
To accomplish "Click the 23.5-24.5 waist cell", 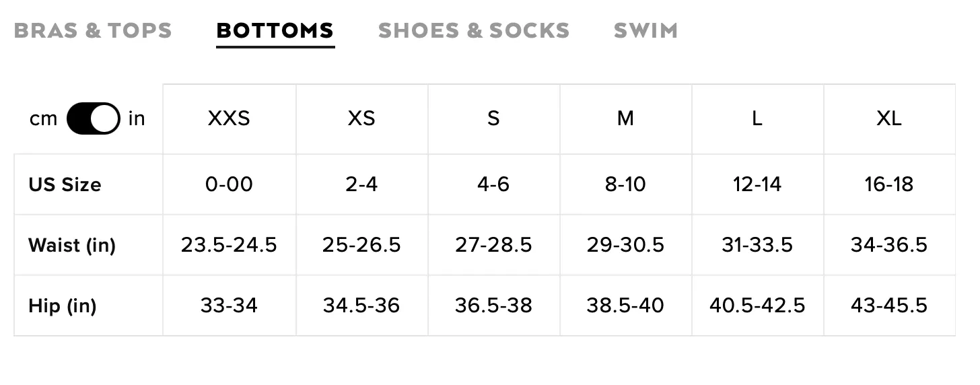I will (x=229, y=245).
